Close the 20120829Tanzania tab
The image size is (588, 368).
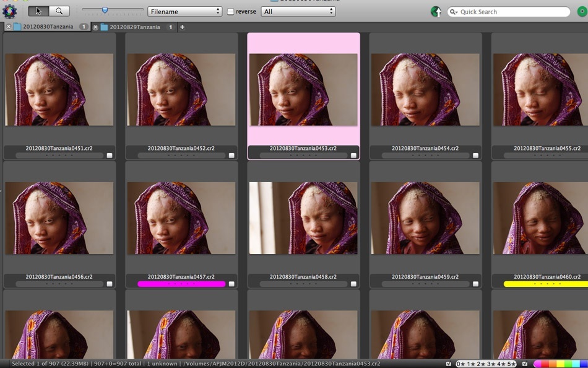95,27
